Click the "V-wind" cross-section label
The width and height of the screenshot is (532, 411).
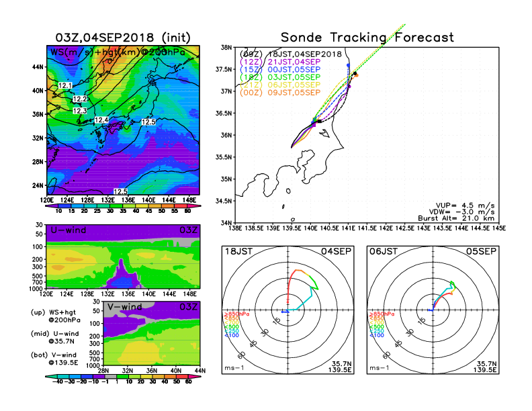tap(124, 307)
